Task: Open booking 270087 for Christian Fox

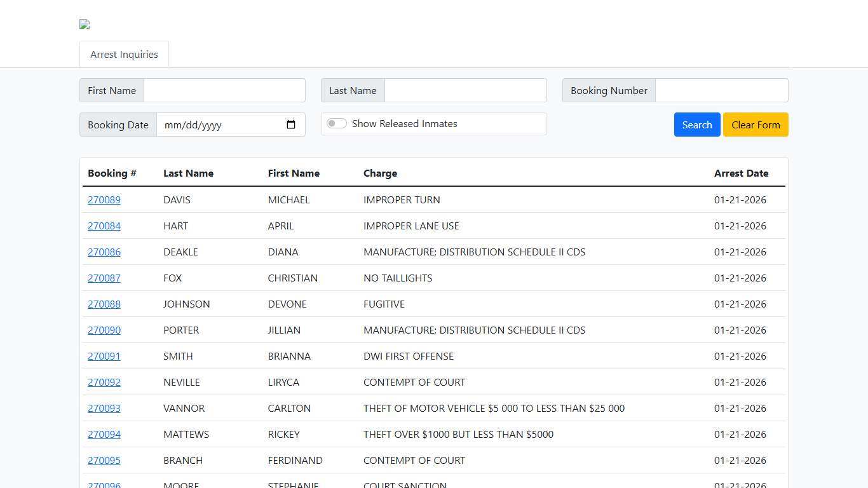Action: point(104,278)
